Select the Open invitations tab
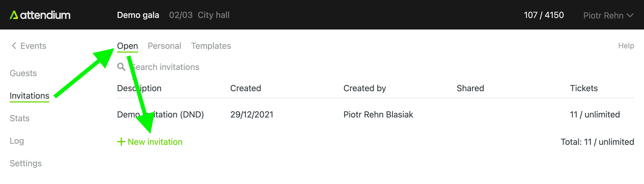644x184 pixels. (x=127, y=46)
